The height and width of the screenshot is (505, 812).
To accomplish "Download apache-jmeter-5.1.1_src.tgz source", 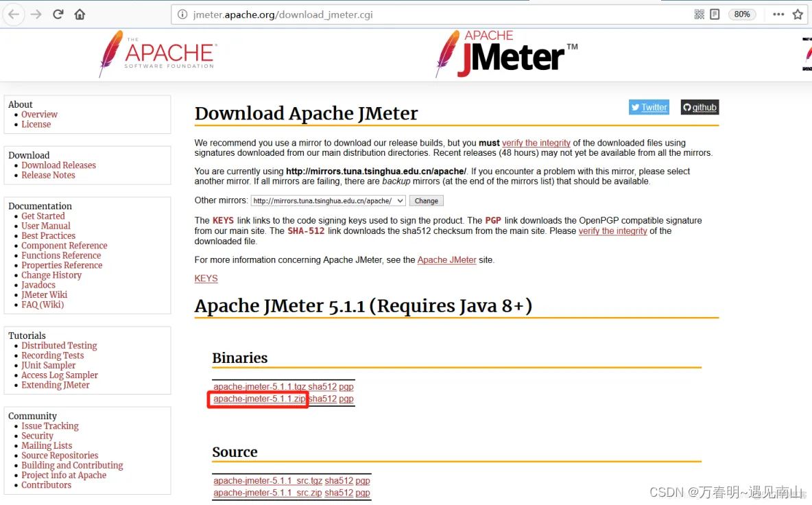I will pyautogui.click(x=267, y=481).
